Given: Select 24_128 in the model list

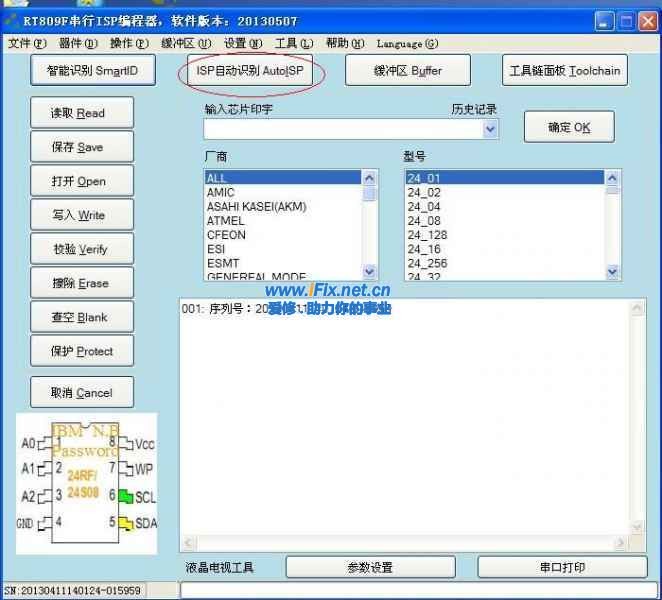Looking at the screenshot, I should pos(426,235).
